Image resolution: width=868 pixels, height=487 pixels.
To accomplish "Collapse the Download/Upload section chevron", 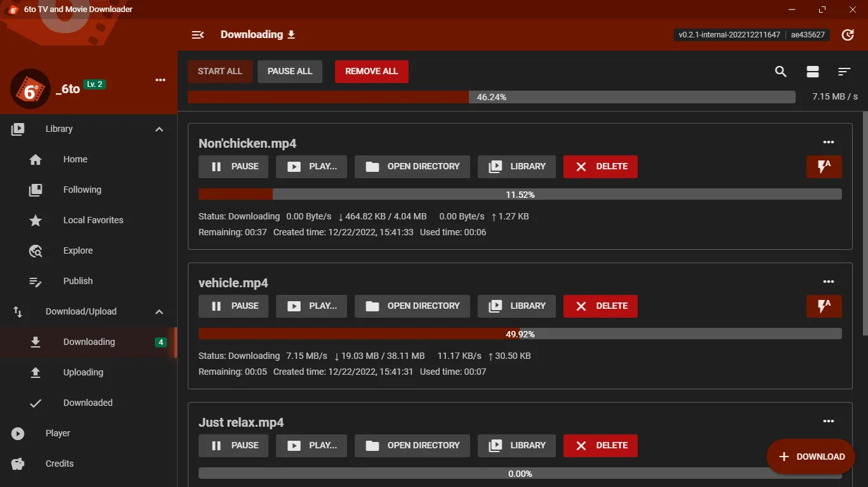I will tap(159, 312).
